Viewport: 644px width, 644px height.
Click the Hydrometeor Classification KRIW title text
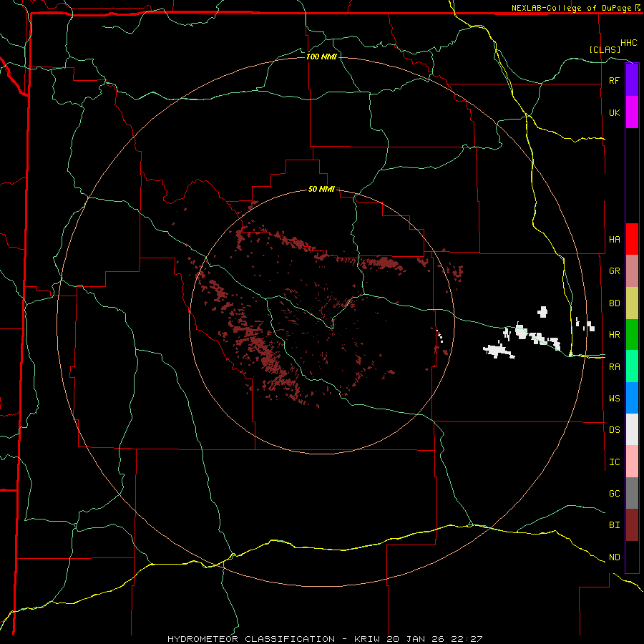pyautogui.click(x=325, y=639)
